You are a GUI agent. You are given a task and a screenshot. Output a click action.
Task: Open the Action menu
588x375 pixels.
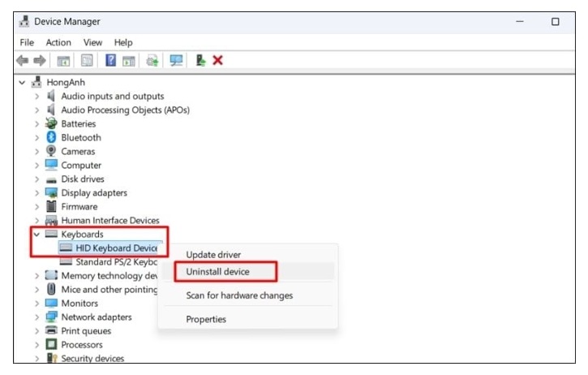[x=58, y=42]
